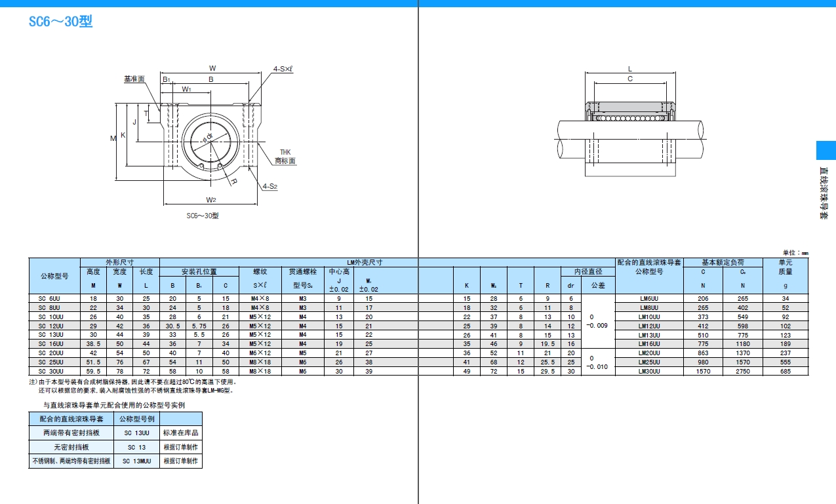Select the SC 13MUU example cell

(x=136, y=461)
